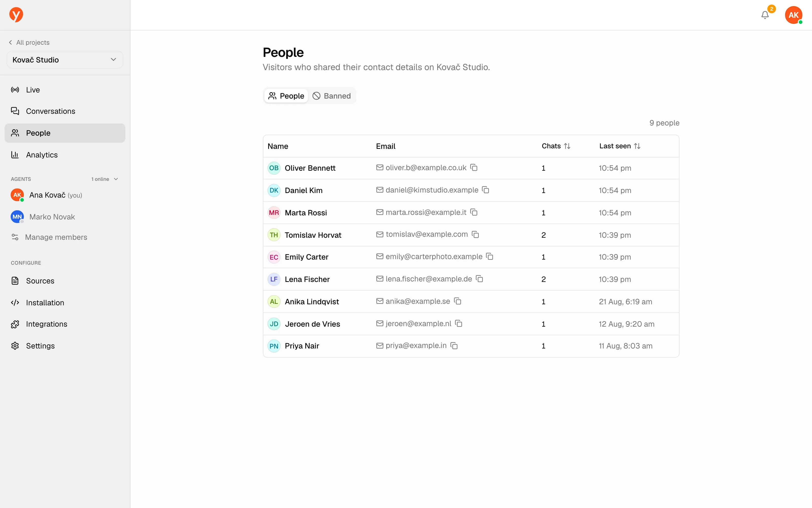Copy Marta Rossi's email address
The height and width of the screenshot is (508, 812).
(474, 212)
